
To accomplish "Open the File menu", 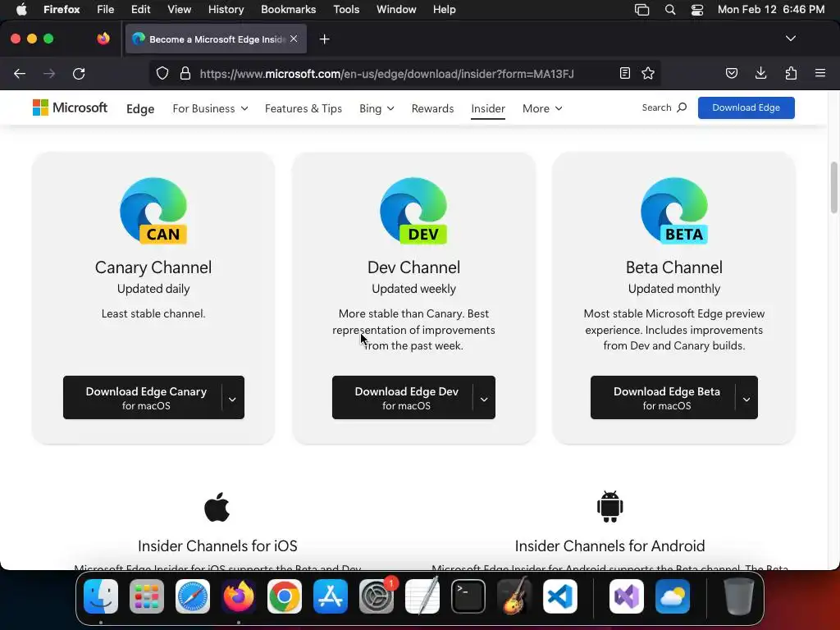I will coord(106,10).
